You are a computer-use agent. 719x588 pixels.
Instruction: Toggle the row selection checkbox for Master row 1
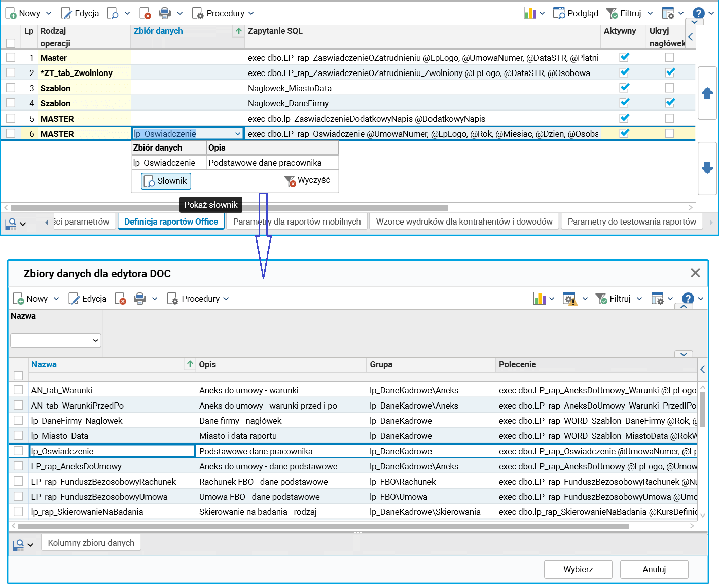11,58
